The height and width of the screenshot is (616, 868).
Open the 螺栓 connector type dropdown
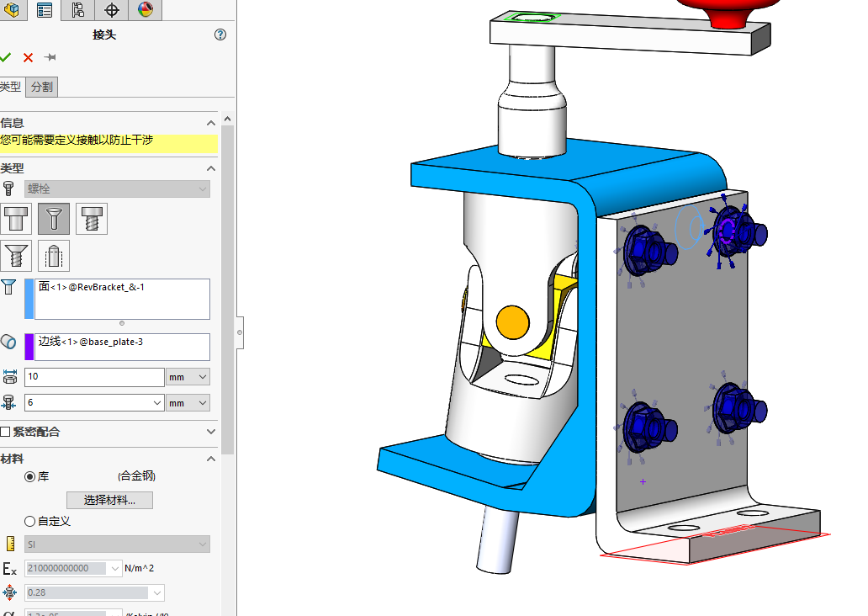(x=117, y=189)
